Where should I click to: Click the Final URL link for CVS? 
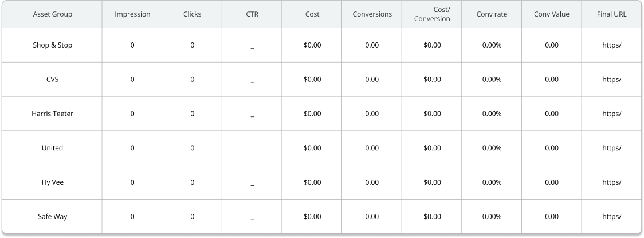[612, 80]
